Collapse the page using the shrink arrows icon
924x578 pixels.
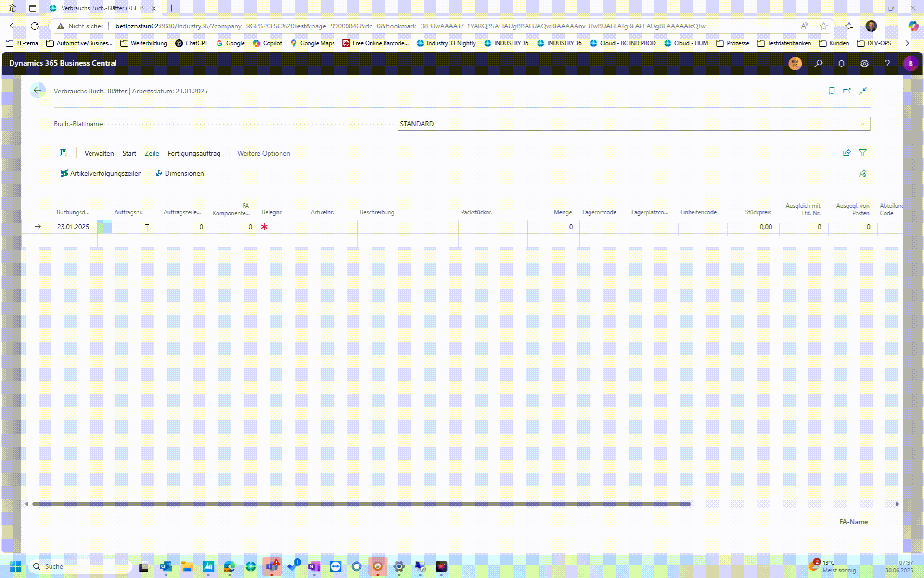[863, 91]
